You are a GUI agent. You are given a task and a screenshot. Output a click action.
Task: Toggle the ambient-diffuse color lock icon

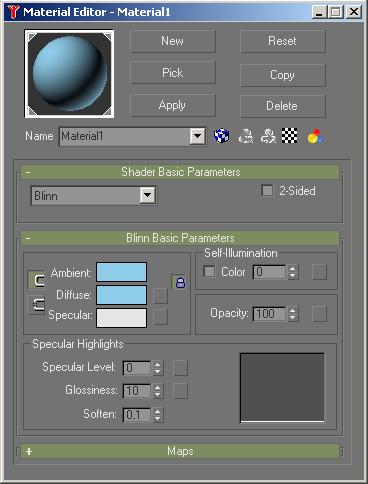tap(180, 282)
